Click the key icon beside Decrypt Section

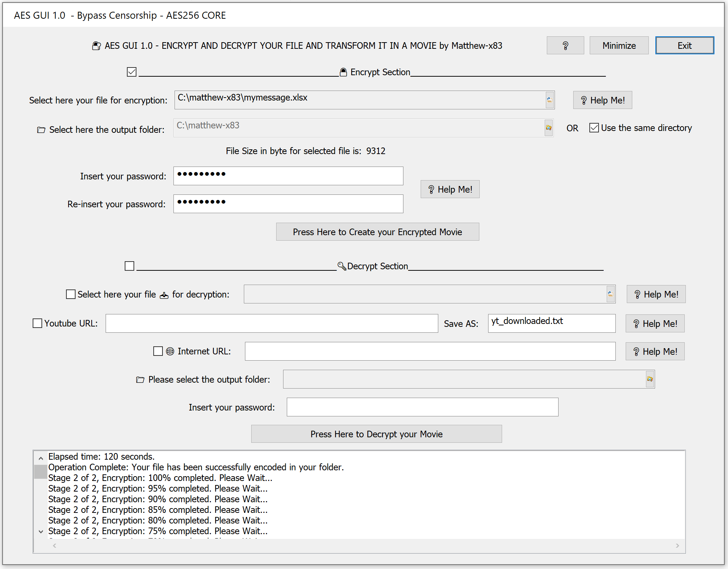pyautogui.click(x=342, y=266)
